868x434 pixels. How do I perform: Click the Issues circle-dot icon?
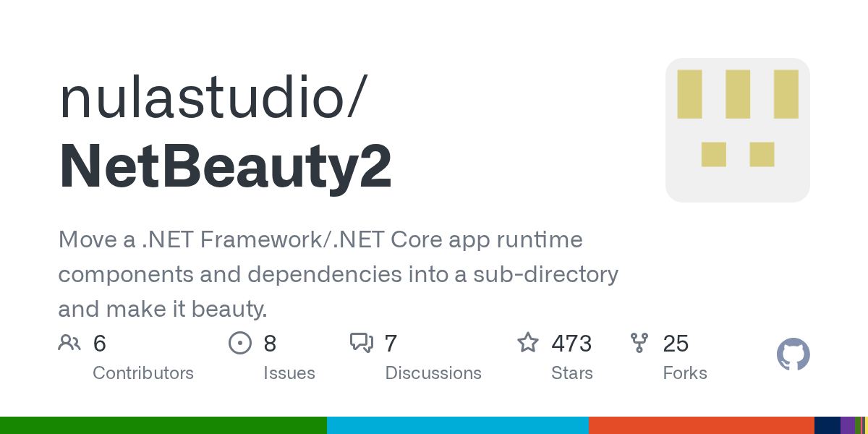(239, 343)
